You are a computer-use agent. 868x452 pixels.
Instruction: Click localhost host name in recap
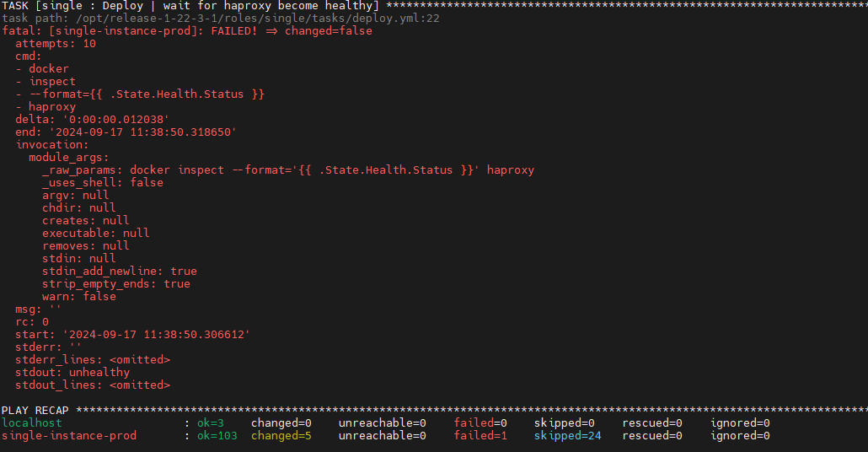32,422
